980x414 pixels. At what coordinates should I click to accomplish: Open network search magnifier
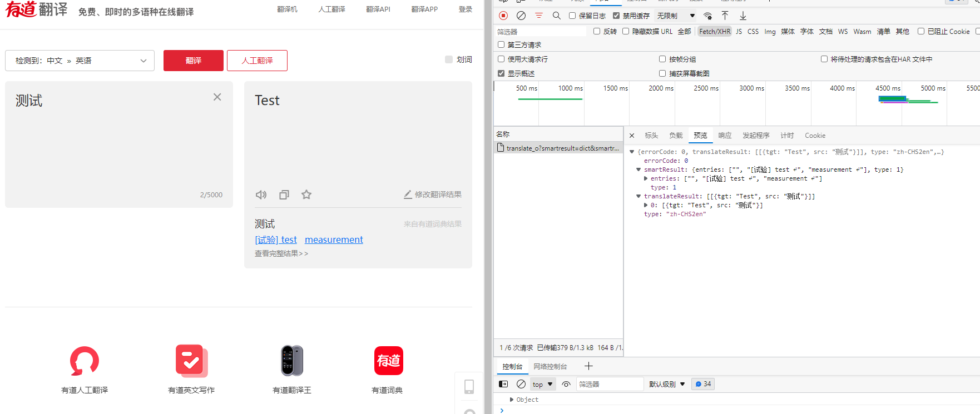click(556, 16)
